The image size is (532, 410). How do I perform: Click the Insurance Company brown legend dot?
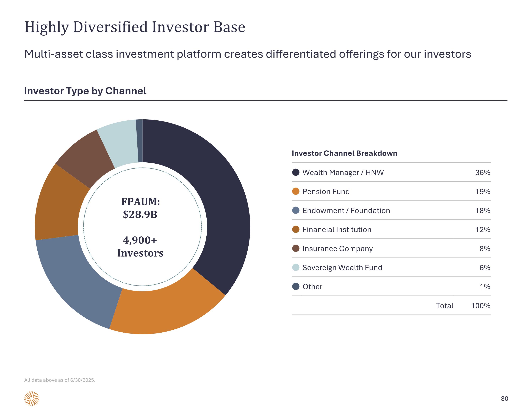coord(295,248)
